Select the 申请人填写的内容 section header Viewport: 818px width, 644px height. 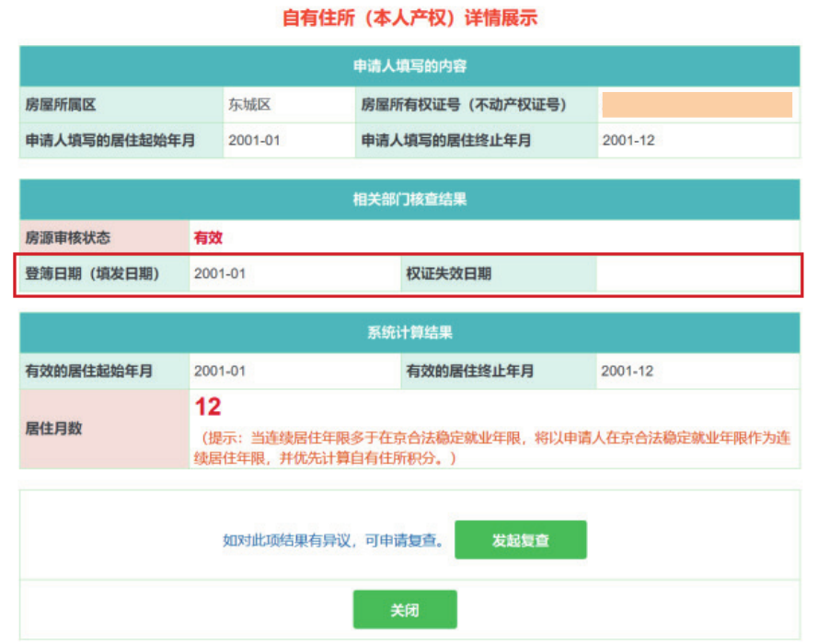click(x=409, y=66)
